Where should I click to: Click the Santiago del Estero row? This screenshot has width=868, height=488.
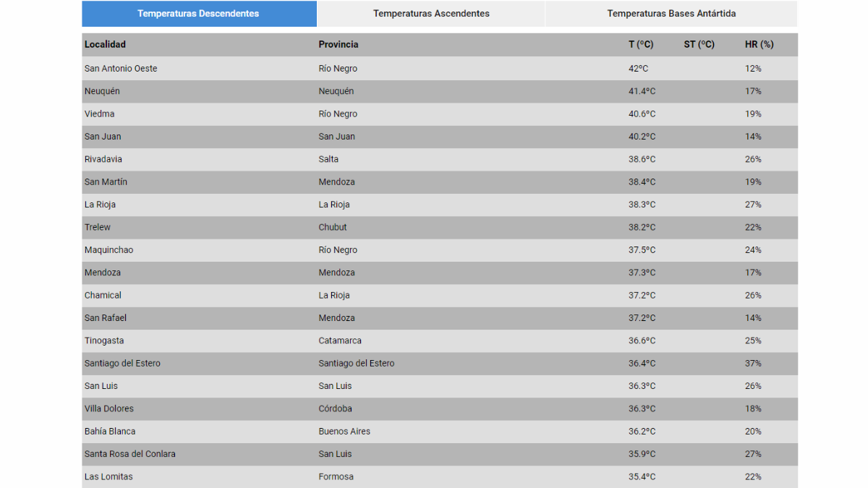pyautogui.click(x=289, y=363)
